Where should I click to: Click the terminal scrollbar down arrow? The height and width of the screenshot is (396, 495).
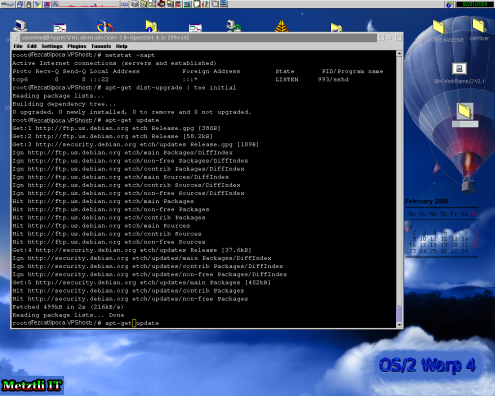399,325
